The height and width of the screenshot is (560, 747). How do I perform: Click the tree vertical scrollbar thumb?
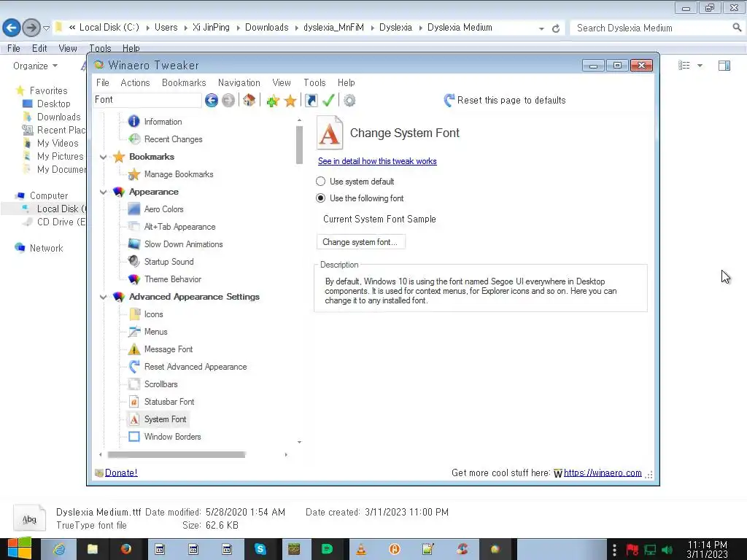pos(299,145)
